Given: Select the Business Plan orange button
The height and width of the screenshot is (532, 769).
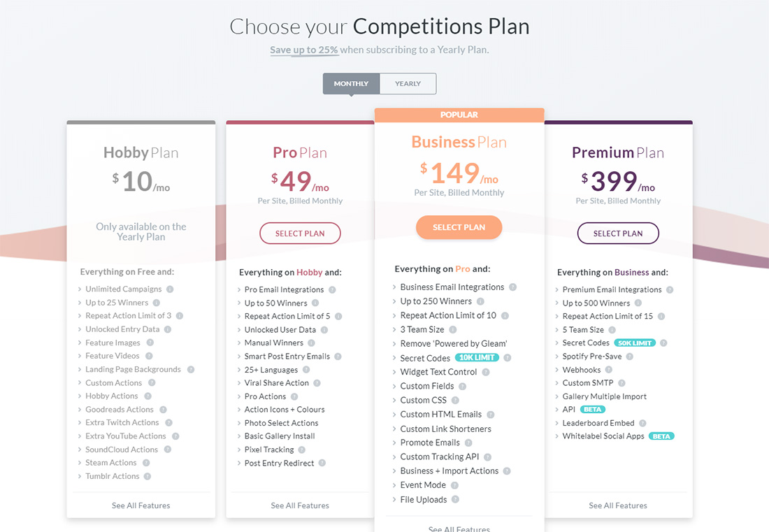Looking at the screenshot, I should (x=459, y=227).
